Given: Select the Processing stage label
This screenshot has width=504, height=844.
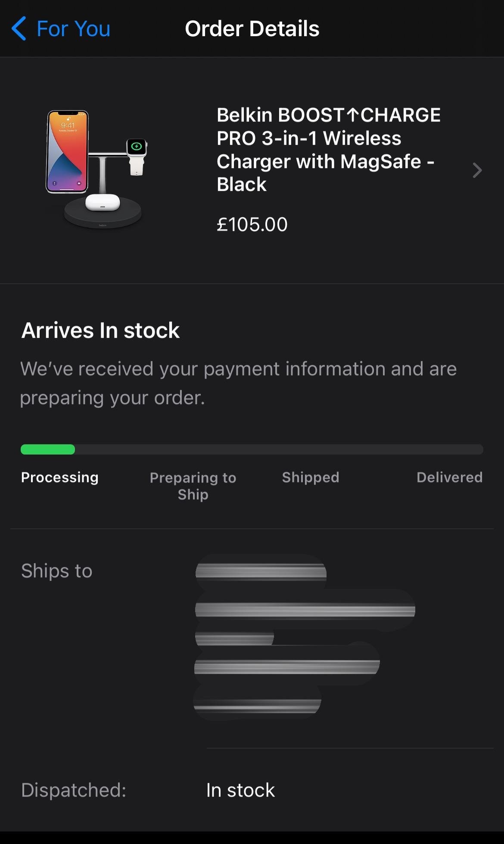Looking at the screenshot, I should pyautogui.click(x=60, y=477).
